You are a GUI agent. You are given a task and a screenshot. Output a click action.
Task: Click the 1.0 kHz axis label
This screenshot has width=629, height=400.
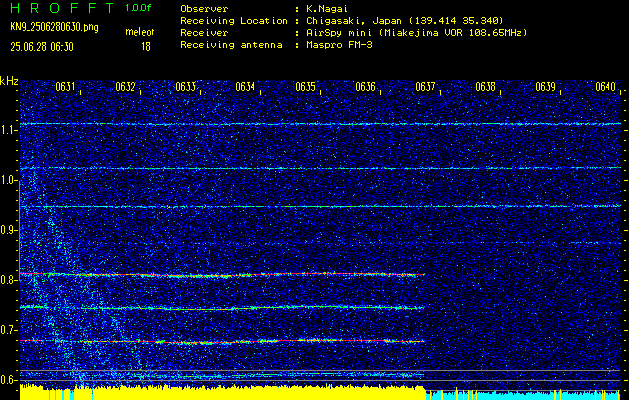point(8,181)
